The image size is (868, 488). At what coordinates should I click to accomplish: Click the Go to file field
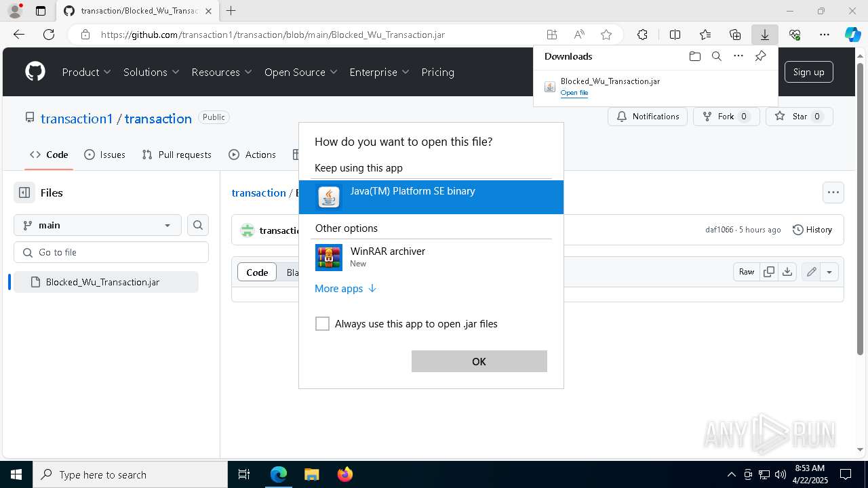(111, 252)
